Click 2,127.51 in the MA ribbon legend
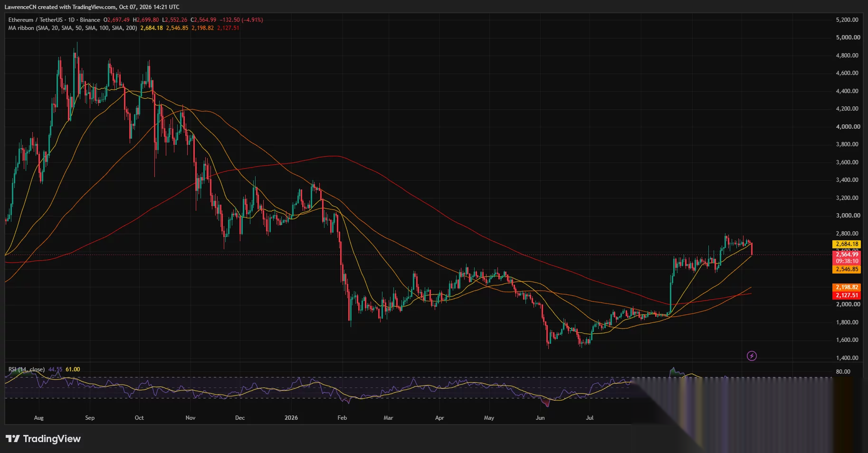868x453 pixels. [x=229, y=28]
